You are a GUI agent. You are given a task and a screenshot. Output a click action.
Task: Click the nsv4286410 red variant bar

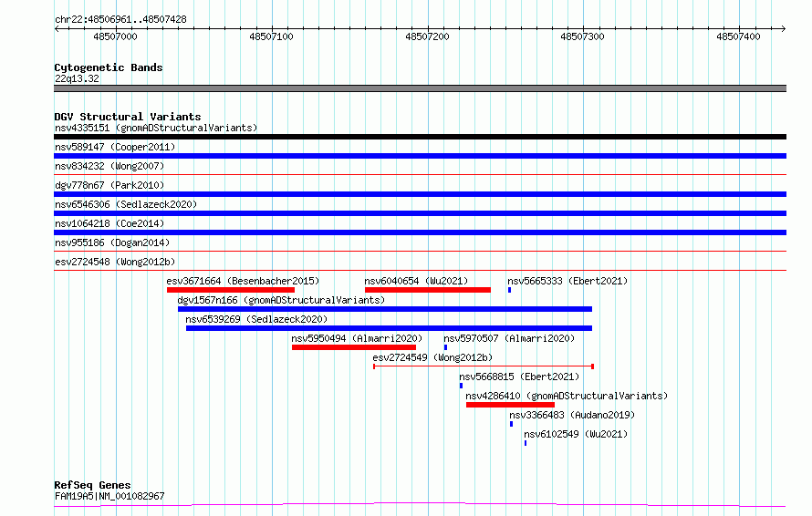(x=510, y=405)
